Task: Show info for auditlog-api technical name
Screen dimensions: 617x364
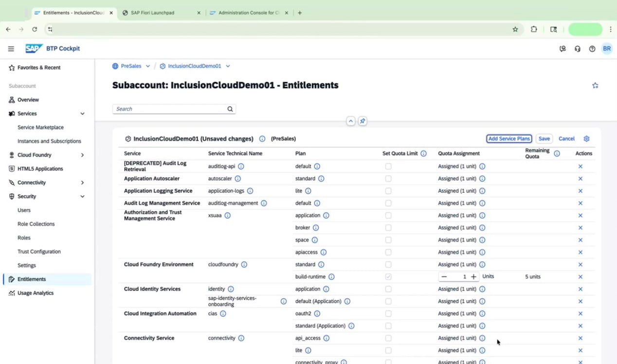Action: (241, 166)
